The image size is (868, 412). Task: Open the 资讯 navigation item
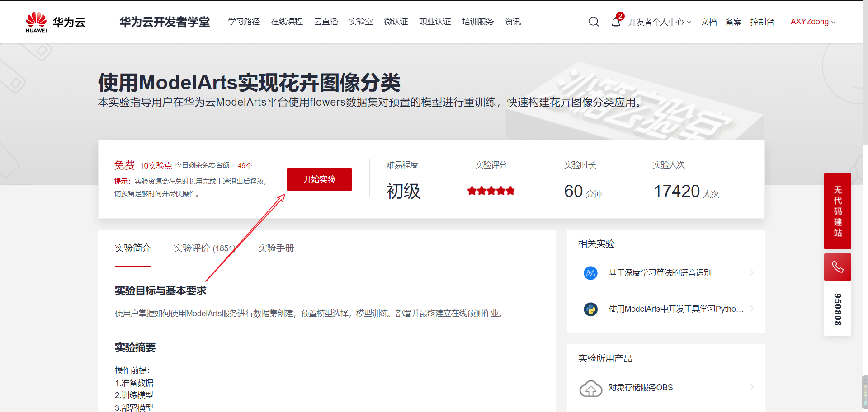[513, 22]
